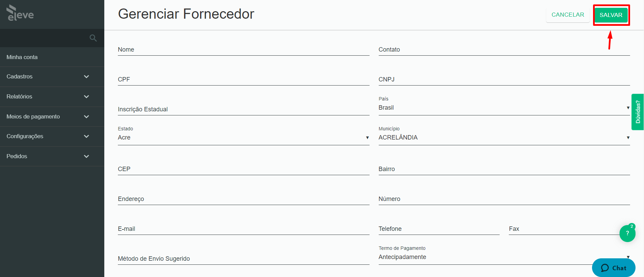Focus the CNPJ input field
The width and height of the screenshot is (644, 277).
(504, 79)
